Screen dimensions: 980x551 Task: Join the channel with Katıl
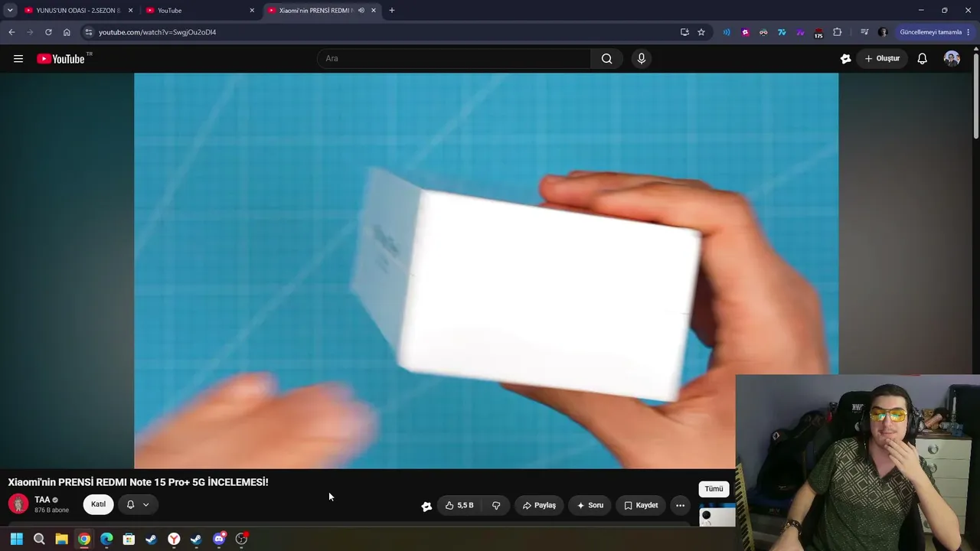tap(99, 504)
